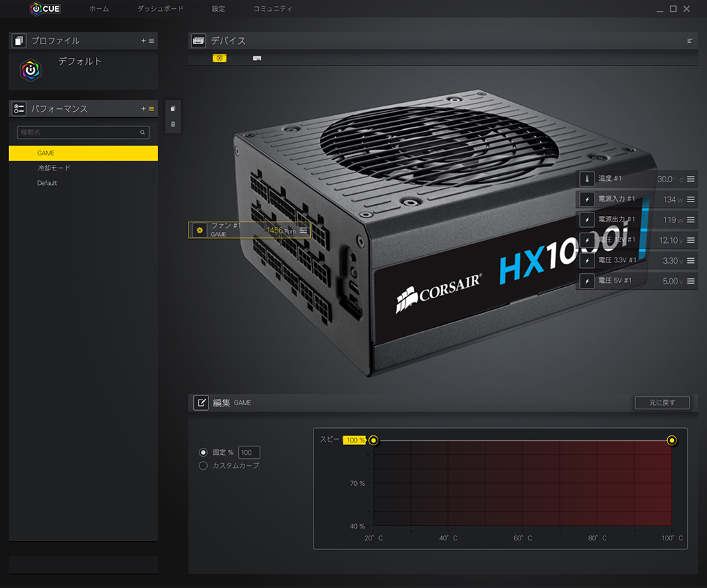
Task: Click the 134 W power input value
Action: [673, 199]
